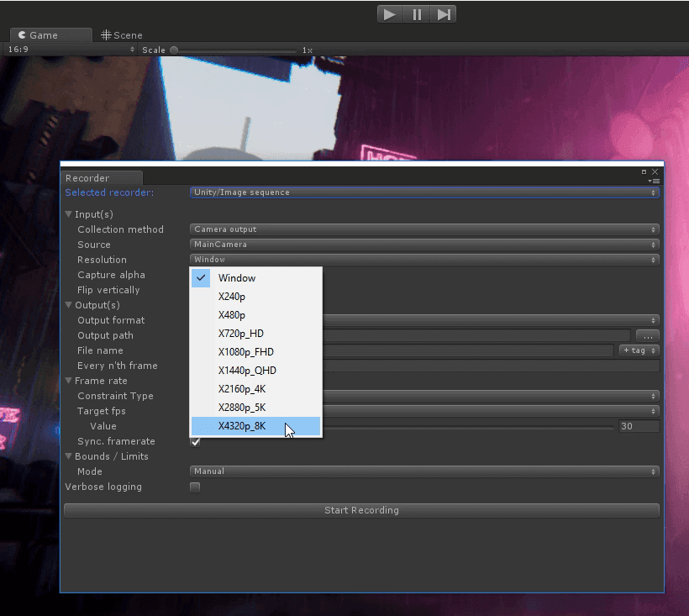The height and width of the screenshot is (616, 689).
Task: Click the output path browse '...' button
Action: [648, 336]
